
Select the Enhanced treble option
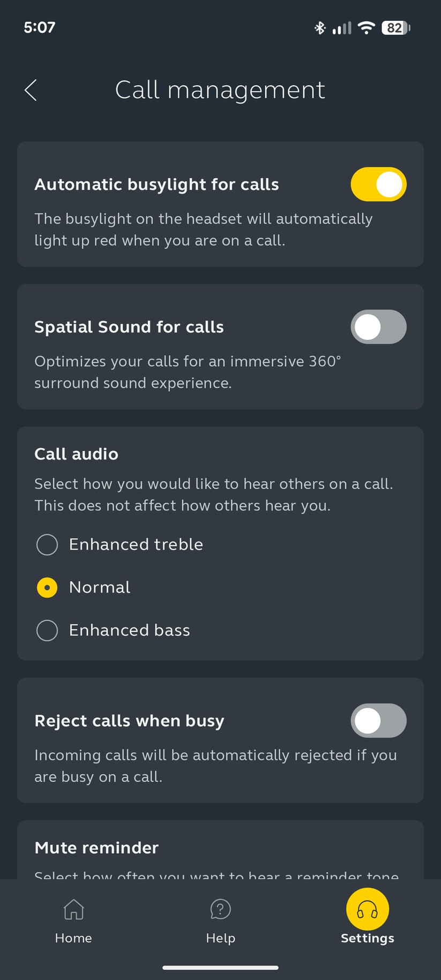pos(47,544)
